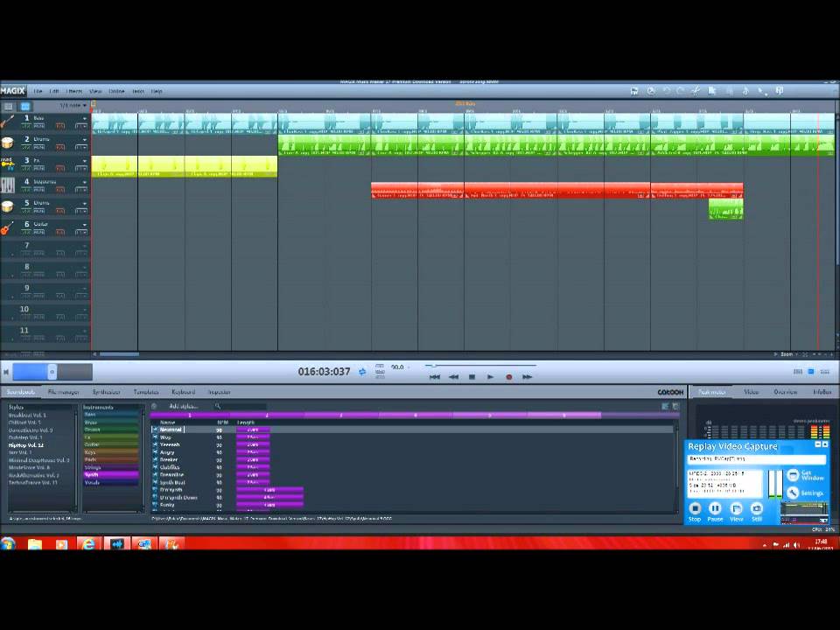Expand the track 4 Sequence menu arrow
Image resolution: width=840 pixels, height=630 pixels.
tap(84, 182)
